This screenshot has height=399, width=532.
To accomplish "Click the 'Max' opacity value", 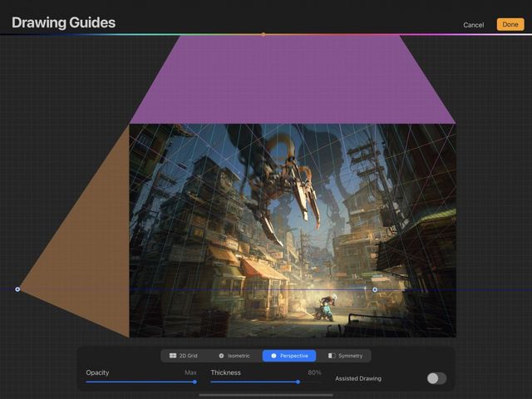I will click(x=190, y=372).
